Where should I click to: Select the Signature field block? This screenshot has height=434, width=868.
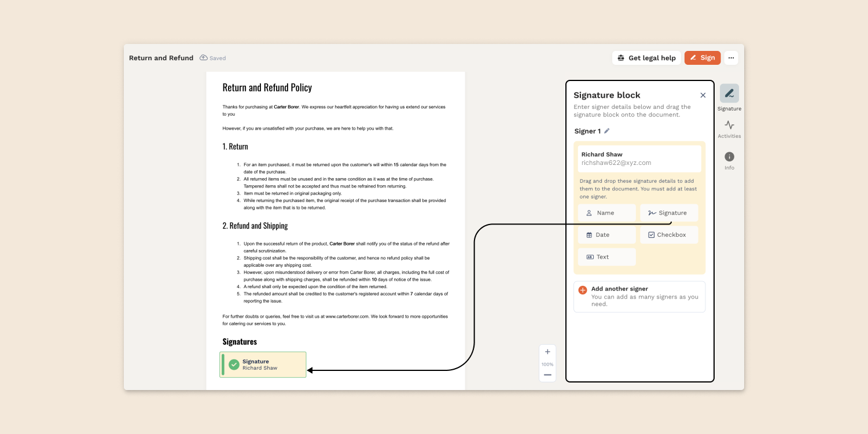(x=669, y=213)
